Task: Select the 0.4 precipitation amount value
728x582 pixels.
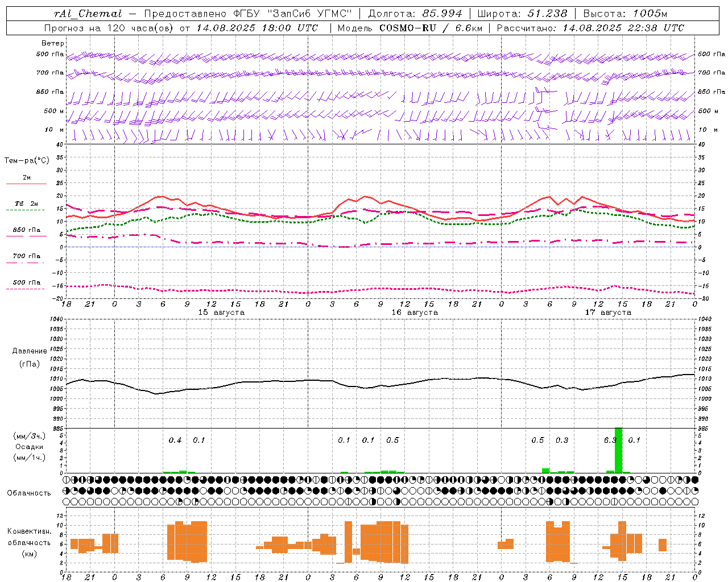Action: pyautogui.click(x=175, y=440)
